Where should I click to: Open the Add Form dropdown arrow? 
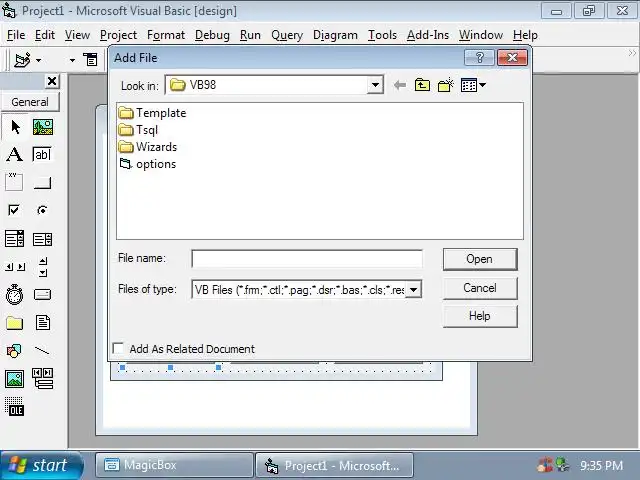pos(72,60)
